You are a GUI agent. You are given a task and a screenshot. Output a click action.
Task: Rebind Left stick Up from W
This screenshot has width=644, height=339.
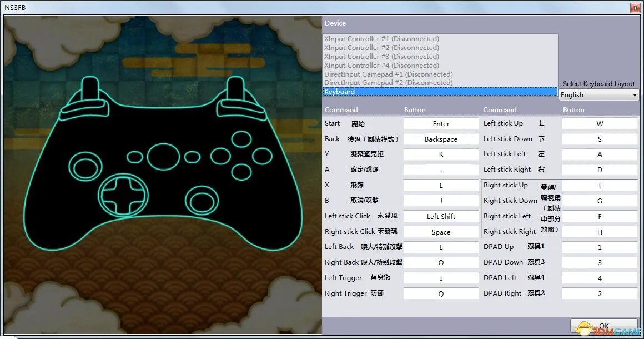(x=599, y=123)
